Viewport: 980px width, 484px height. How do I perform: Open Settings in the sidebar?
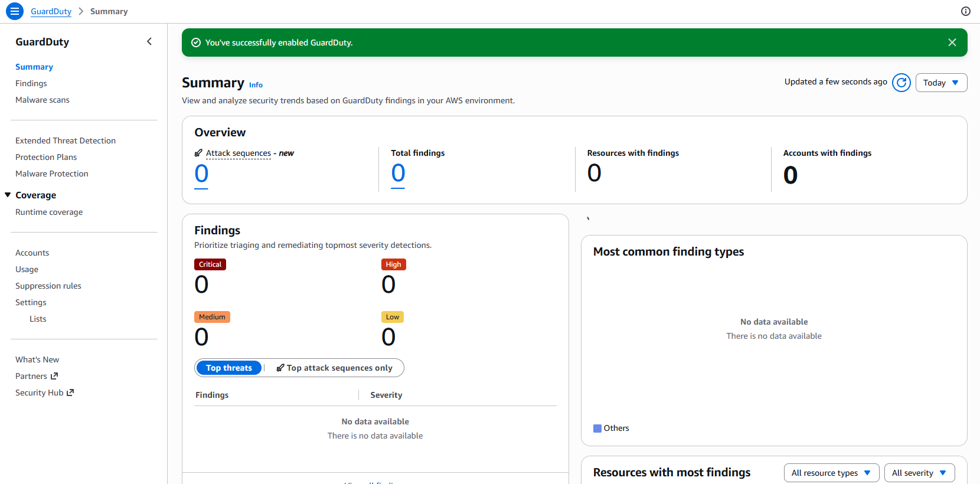[31, 302]
